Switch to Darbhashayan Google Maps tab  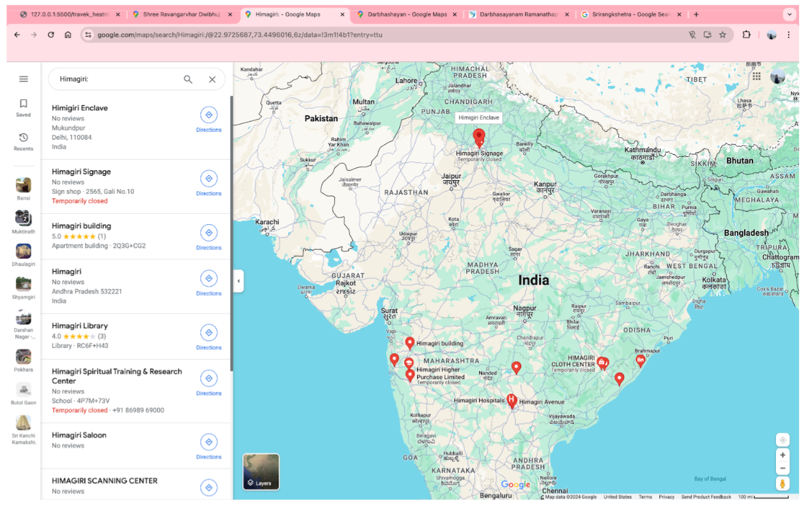[x=407, y=14]
